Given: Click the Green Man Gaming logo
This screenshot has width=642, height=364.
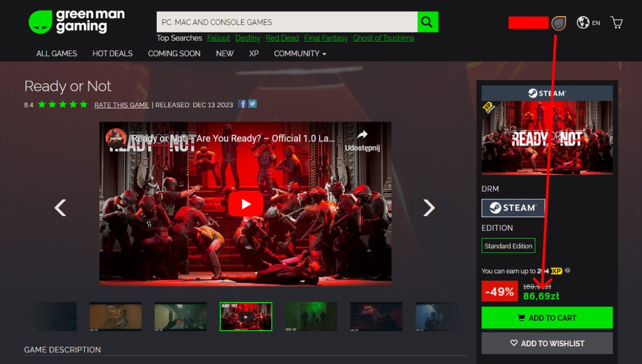Looking at the screenshot, I should (x=76, y=22).
